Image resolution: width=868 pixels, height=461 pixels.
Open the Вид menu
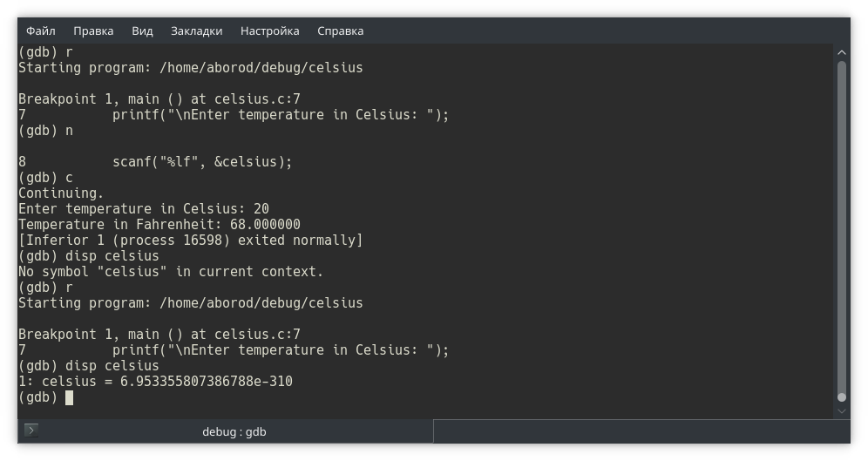[142, 31]
